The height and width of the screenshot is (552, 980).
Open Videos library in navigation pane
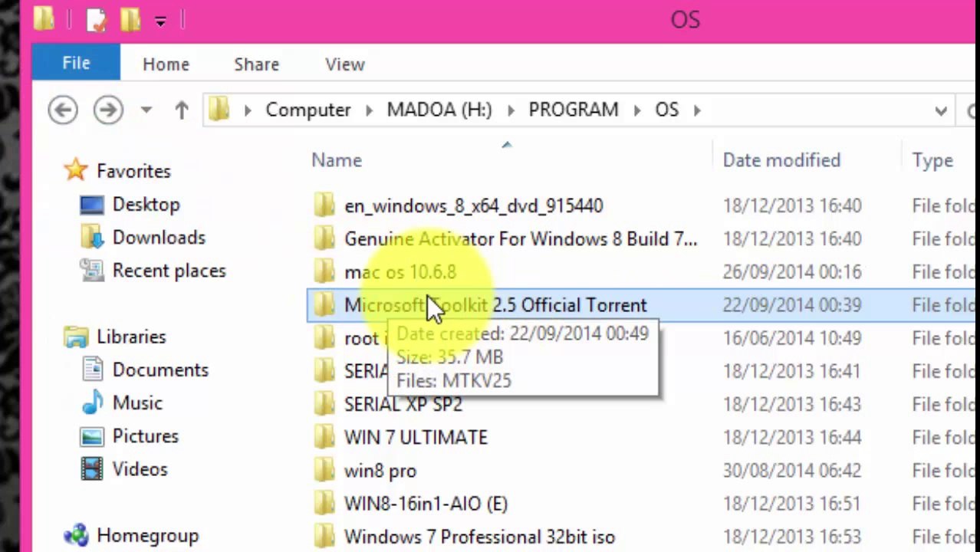[140, 469]
